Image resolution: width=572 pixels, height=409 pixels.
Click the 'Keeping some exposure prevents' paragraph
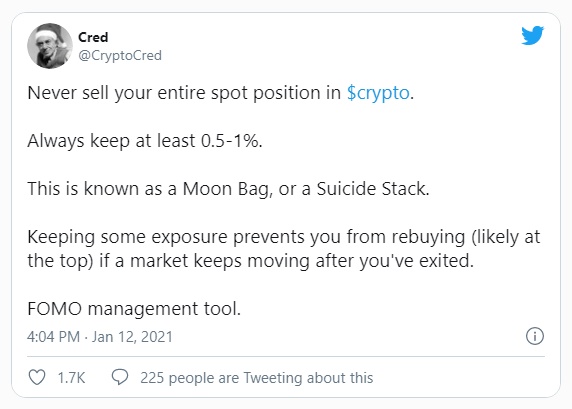pos(283,249)
